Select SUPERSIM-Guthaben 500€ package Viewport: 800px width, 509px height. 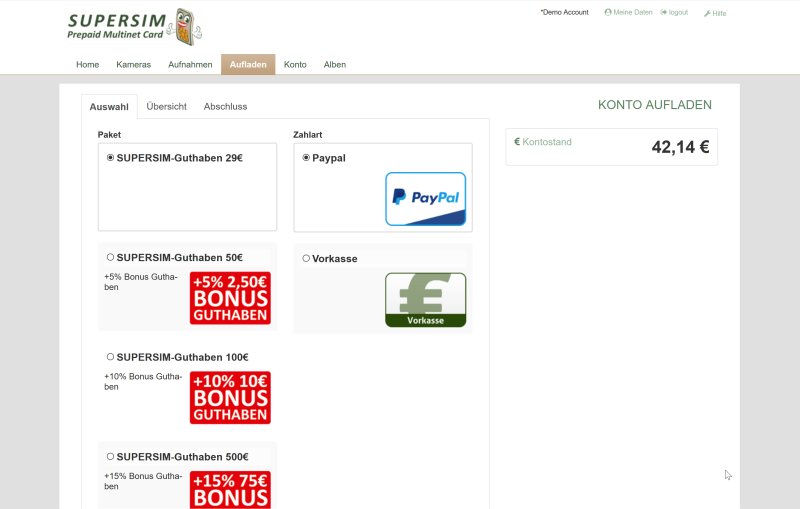coord(110,456)
